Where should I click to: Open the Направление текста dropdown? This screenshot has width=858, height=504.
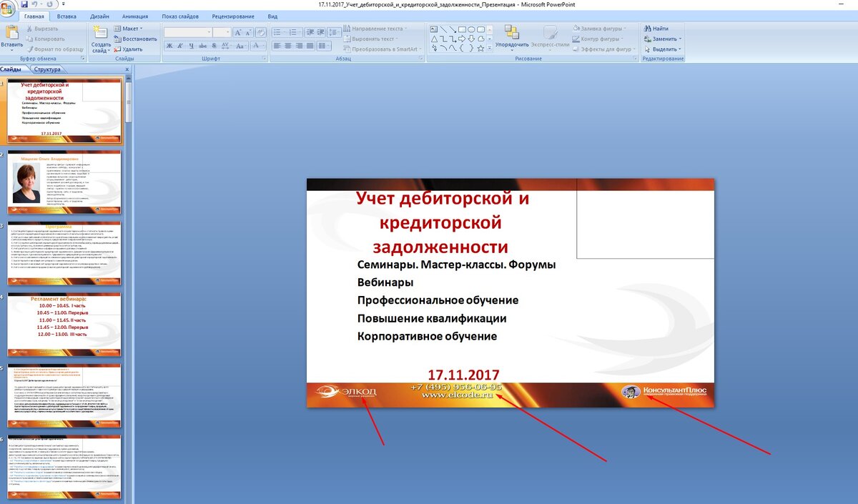click(375, 29)
